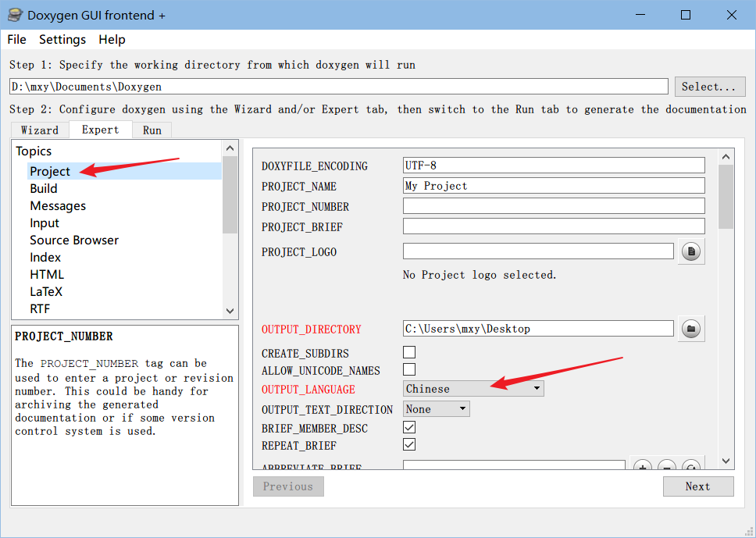Expand the OUTPUT_TEXT_DIRECTION dropdown
This screenshot has width=756, height=538.
437,408
